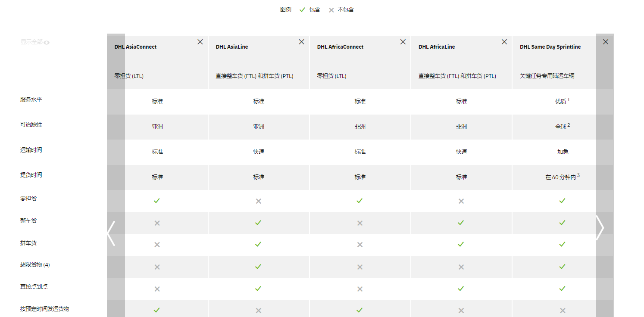This screenshot has width=644, height=317.
Task: Click DHL Same Day Sprintline column title
Action: coord(550,47)
